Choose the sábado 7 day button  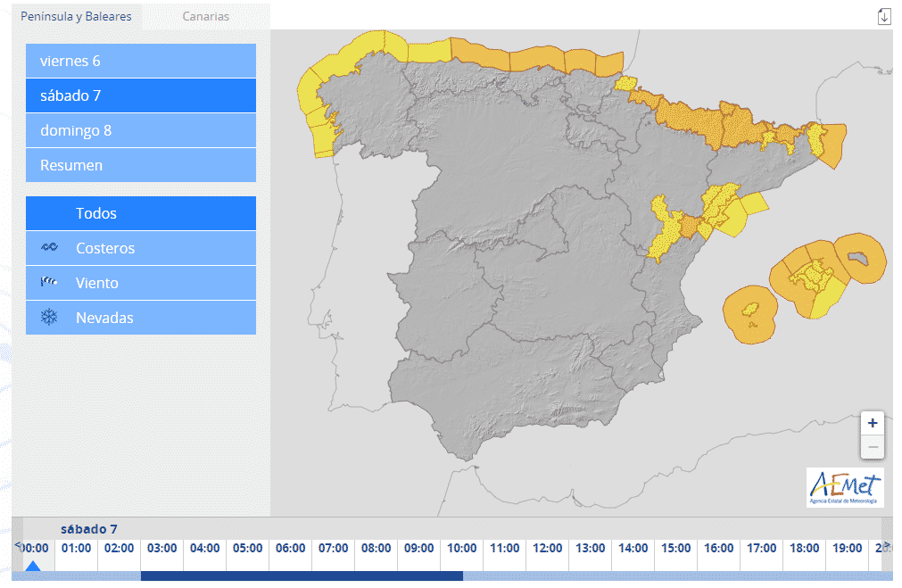point(141,95)
